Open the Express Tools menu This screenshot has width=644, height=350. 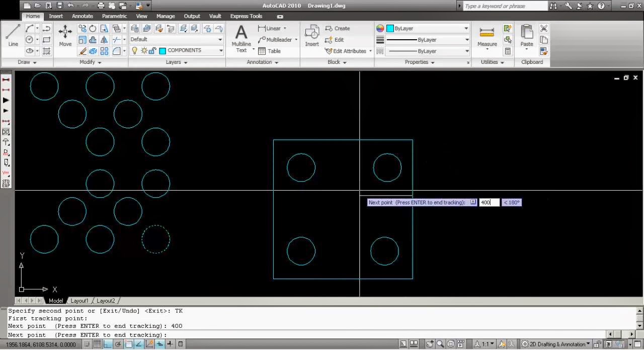(246, 16)
